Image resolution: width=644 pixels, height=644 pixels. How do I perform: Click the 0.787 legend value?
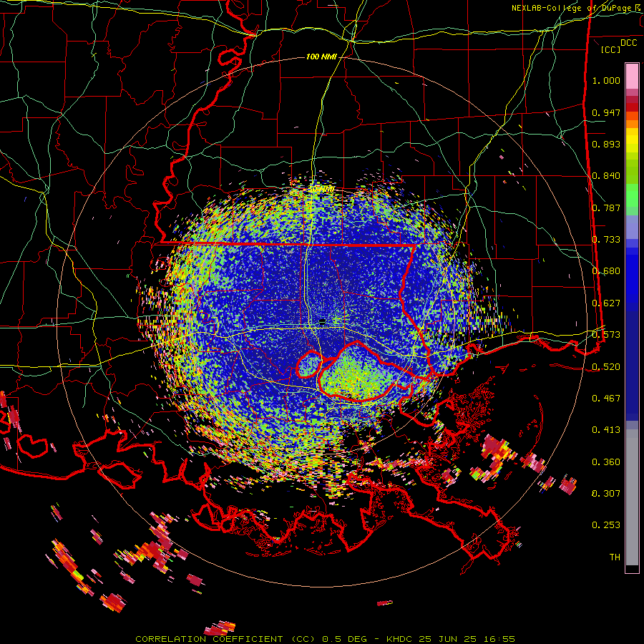pos(606,208)
